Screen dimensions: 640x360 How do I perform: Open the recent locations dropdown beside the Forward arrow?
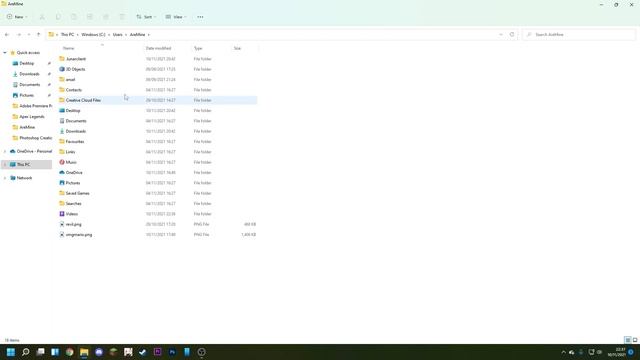[x=29, y=35]
